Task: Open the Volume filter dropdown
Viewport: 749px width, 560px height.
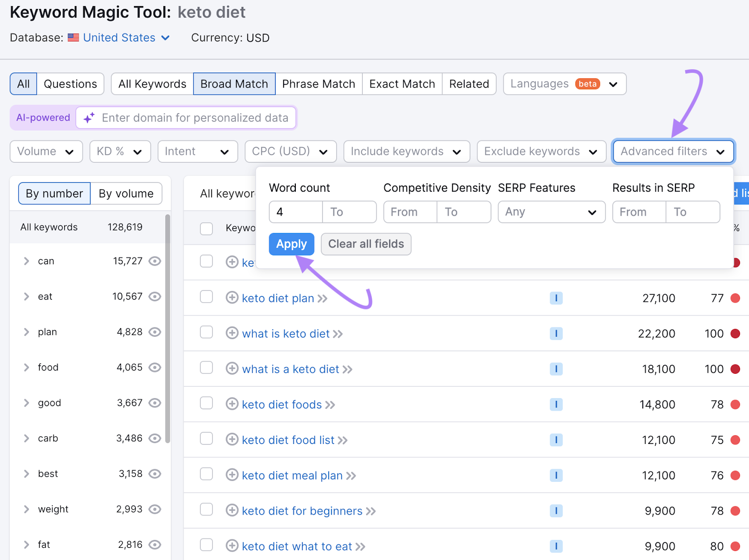Action: tap(46, 151)
